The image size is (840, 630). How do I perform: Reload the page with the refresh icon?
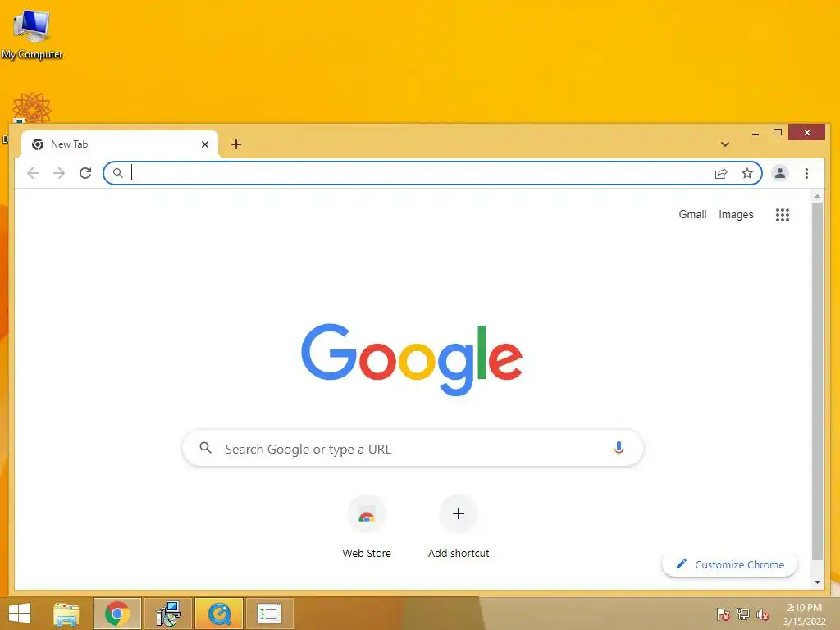click(85, 173)
